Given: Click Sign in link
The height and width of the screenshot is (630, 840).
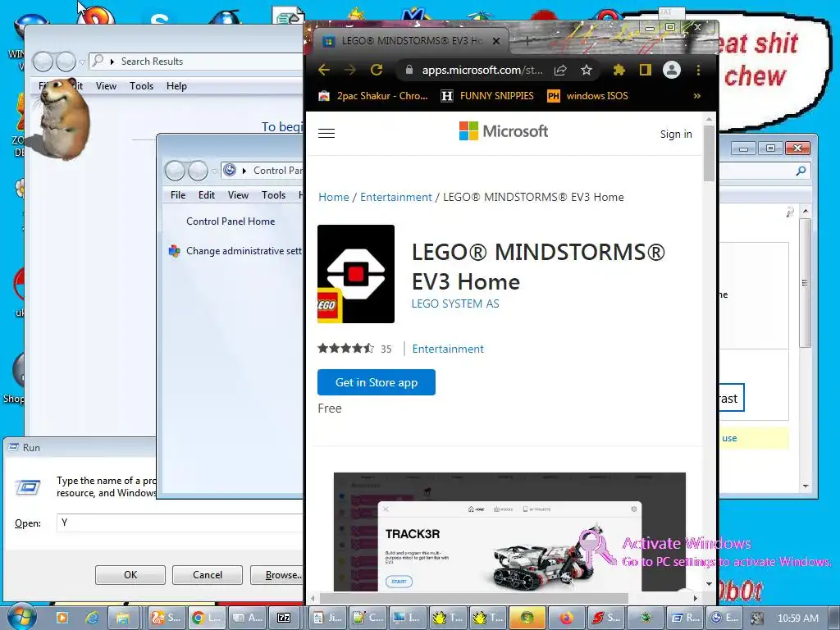Looking at the screenshot, I should point(676,134).
